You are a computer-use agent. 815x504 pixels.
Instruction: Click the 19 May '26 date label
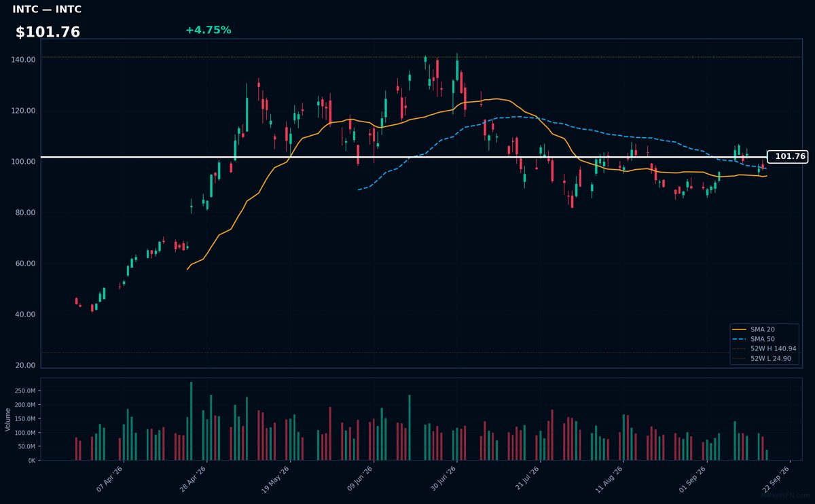click(276, 479)
